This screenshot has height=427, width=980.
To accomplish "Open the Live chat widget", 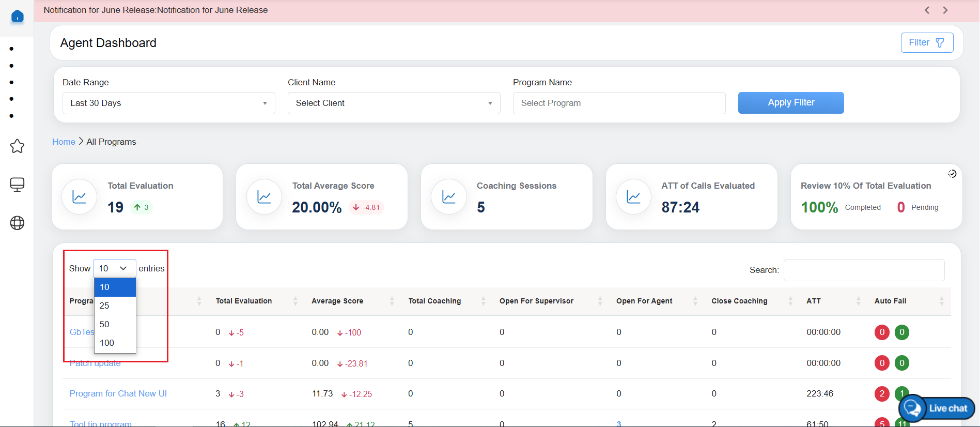I will (x=937, y=408).
